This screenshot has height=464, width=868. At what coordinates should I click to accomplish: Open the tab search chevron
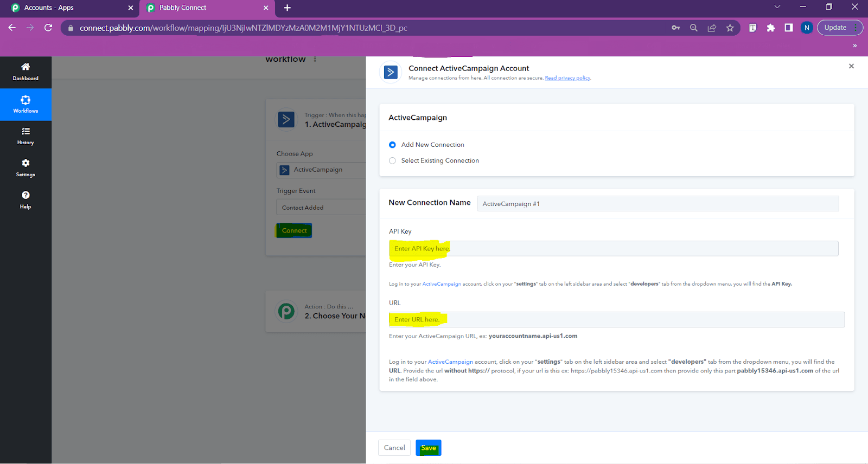[x=777, y=7]
